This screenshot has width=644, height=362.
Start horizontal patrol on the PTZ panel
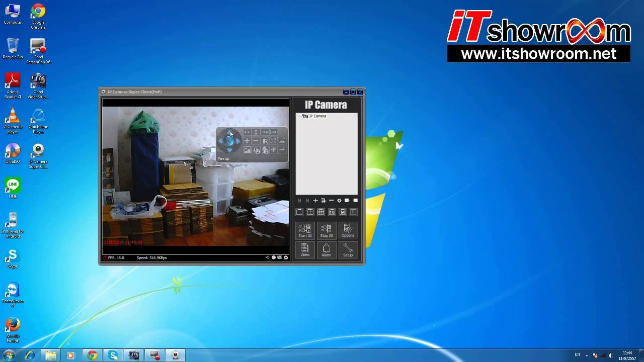pos(247,132)
